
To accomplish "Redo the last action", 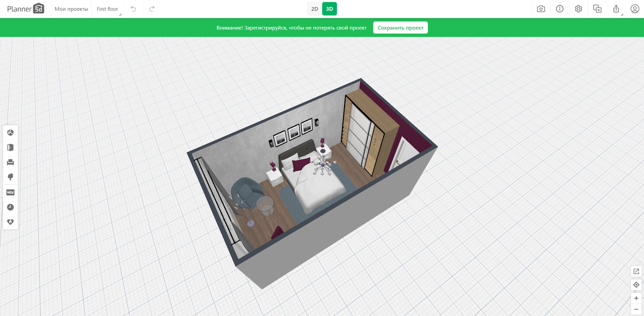I will point(152,9).
